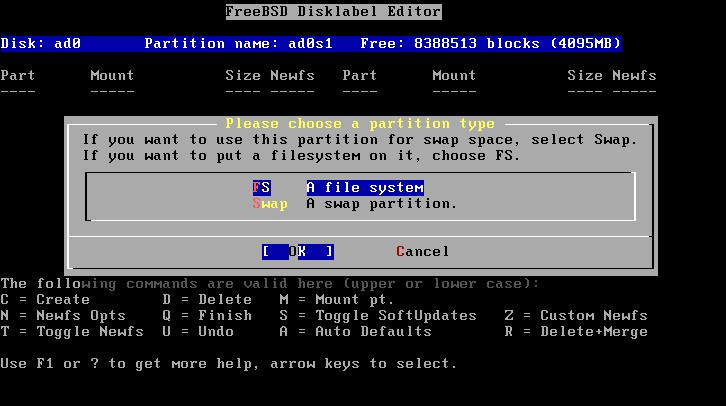Click the left 'Part' column header

point(18,75)
